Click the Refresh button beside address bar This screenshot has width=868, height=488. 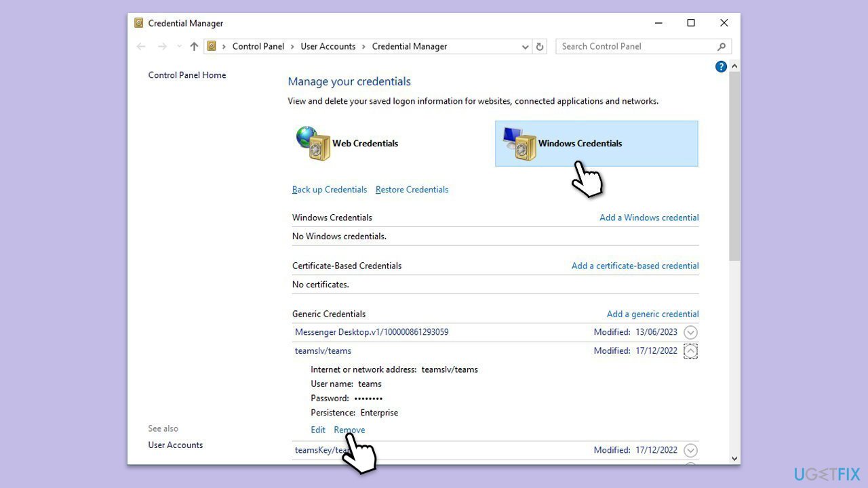[540, 47]
